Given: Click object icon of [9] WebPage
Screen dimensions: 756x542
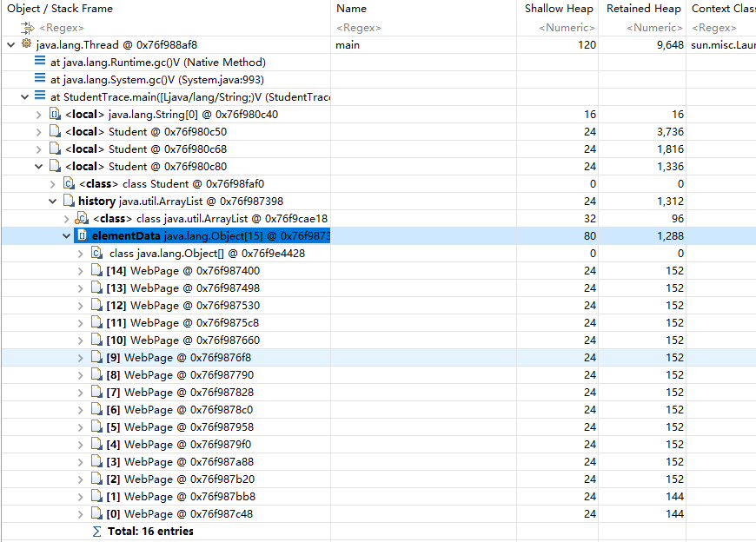Looking at the screenshot, I should pyautogui.click(x=97, y=358).
